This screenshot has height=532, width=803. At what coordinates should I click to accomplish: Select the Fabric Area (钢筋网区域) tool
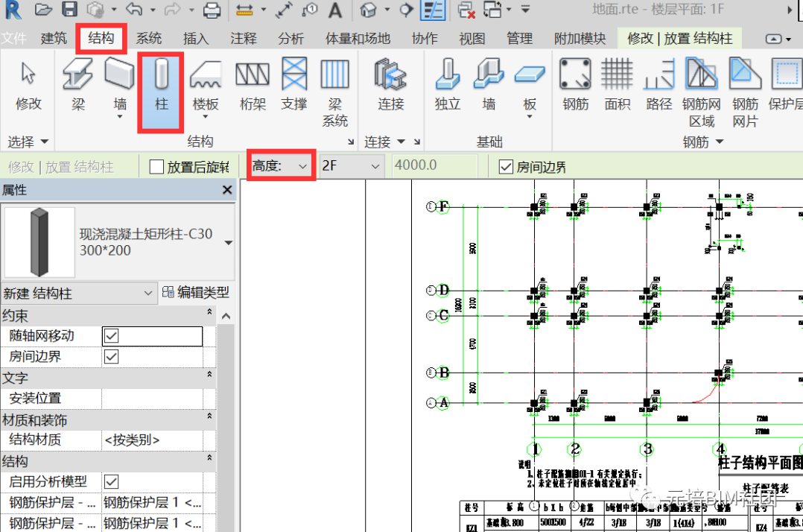pos(702,92)
